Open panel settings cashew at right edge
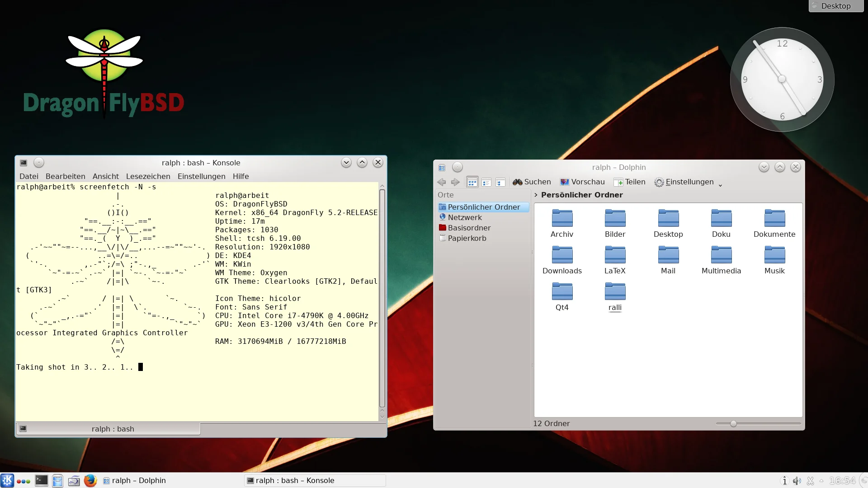The height and width of the screenshot is (488, 868). (x=863, y=481)
